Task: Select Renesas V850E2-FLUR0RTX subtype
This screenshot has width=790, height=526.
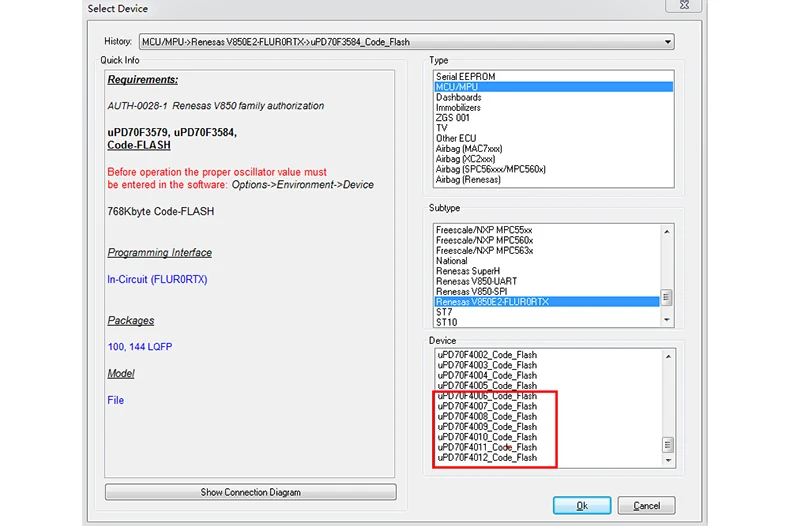Action: [547, 302]
